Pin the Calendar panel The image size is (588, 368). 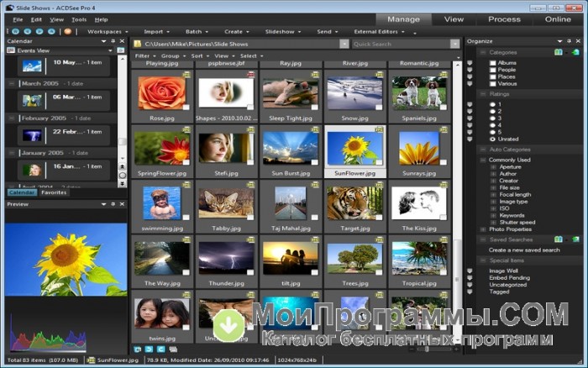(x=113, y=41)
